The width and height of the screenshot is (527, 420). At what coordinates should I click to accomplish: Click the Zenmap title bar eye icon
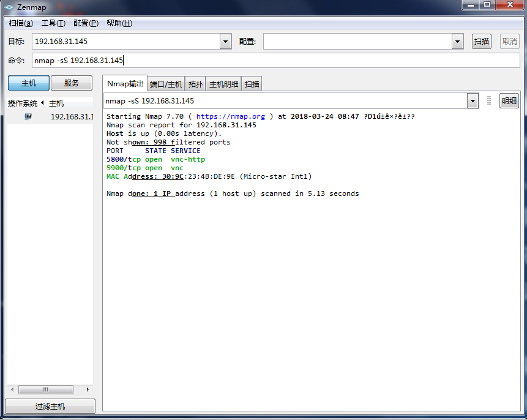(x=9, y=7)
